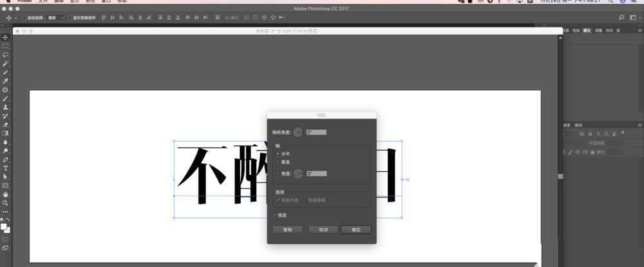Click the 确定 button to confirm
The image size is (644, 267).
click(355, 229)
